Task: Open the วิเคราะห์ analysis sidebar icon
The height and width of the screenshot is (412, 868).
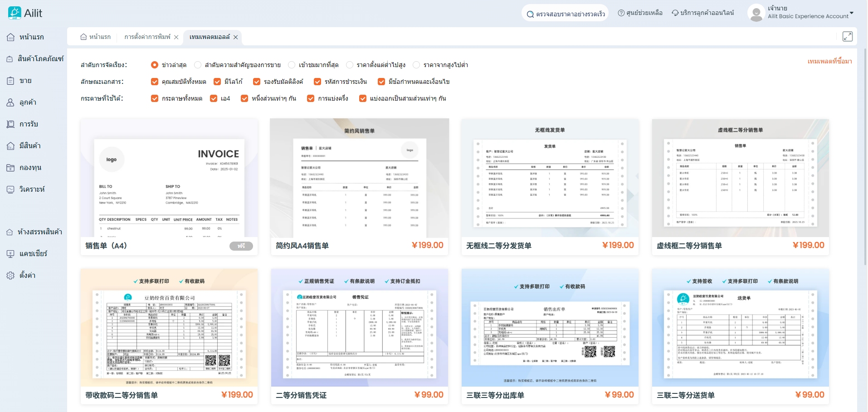Action: (10, 189)
